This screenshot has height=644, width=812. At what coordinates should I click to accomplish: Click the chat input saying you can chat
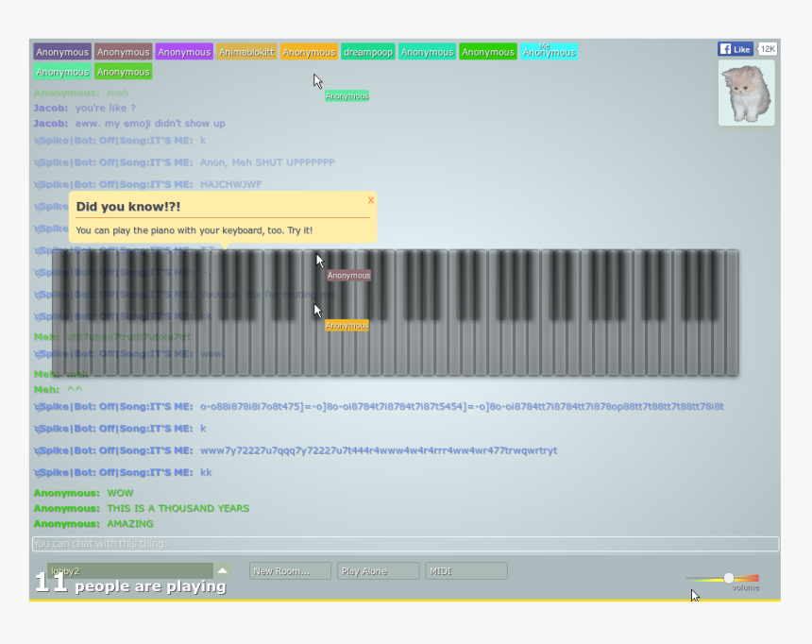pyautogui.click(x=406, y=543)
